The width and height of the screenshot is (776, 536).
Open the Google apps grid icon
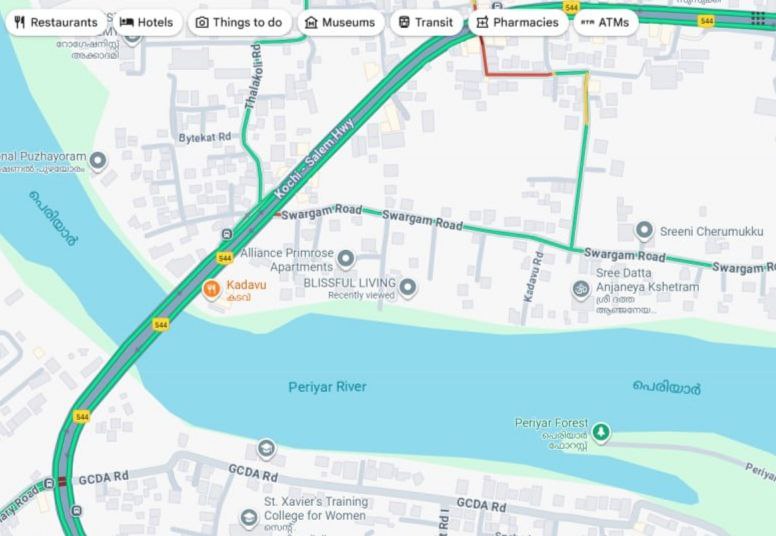(758, 18)
